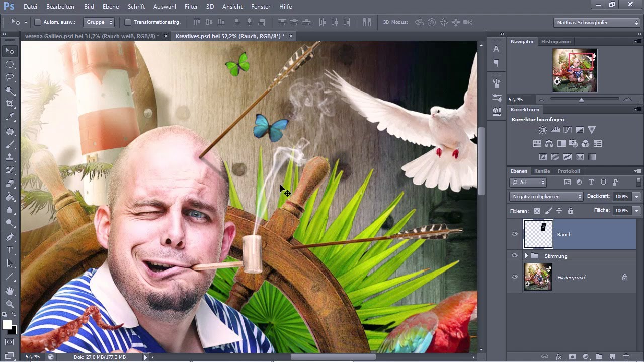Select the Elliptical Marquee tool

[x=10, y=64]
